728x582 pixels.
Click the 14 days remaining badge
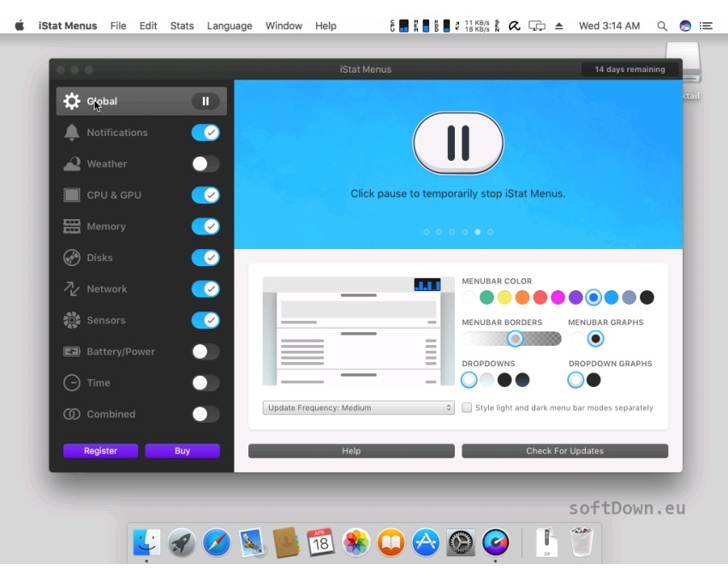(630, 69)
